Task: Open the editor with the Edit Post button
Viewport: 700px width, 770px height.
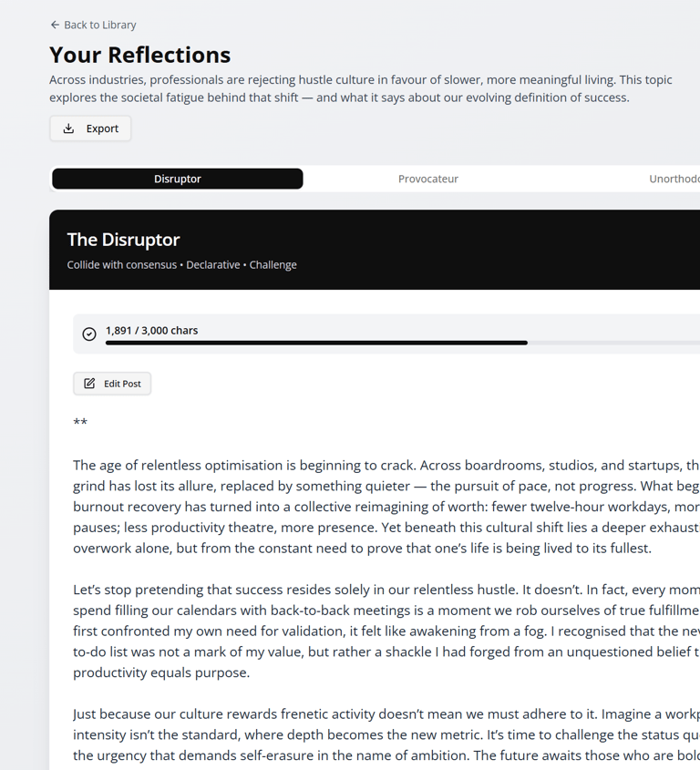Action: [113, 384]
